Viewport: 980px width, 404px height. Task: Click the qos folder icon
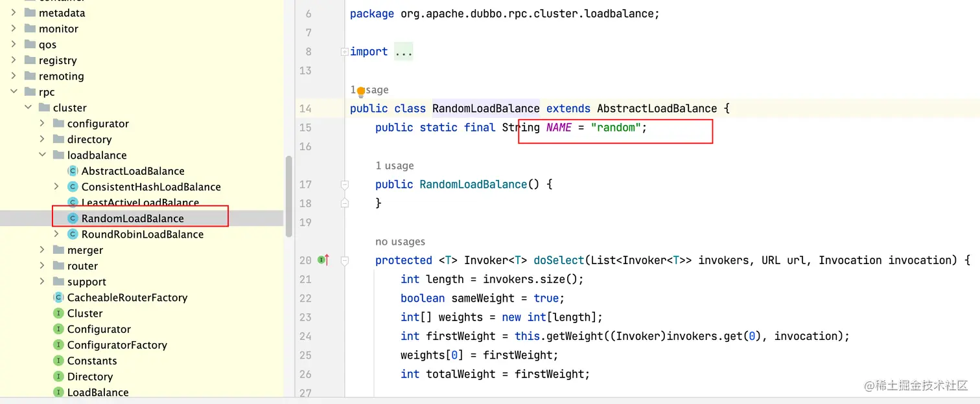(x=29, y=44)
